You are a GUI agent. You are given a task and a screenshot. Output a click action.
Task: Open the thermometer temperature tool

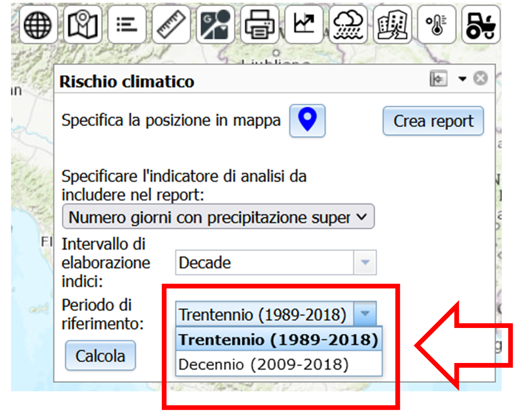coord(436,25)
